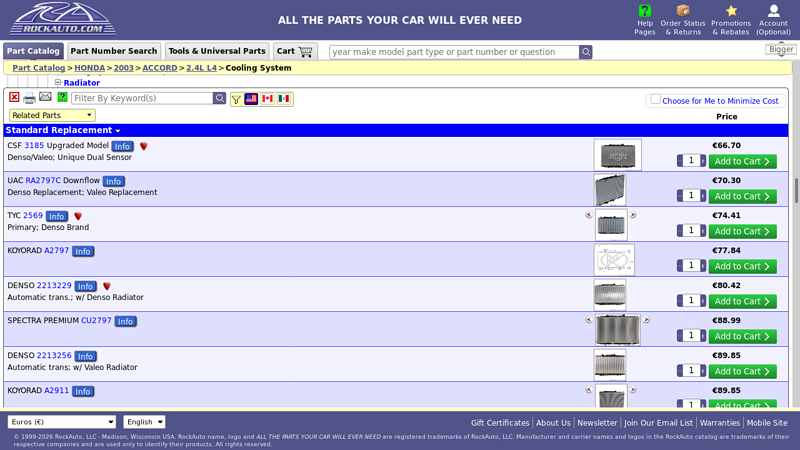Toggle the Mexico flag filter
The width and height of the screenshot is (800, 450).
coord(284,98)
